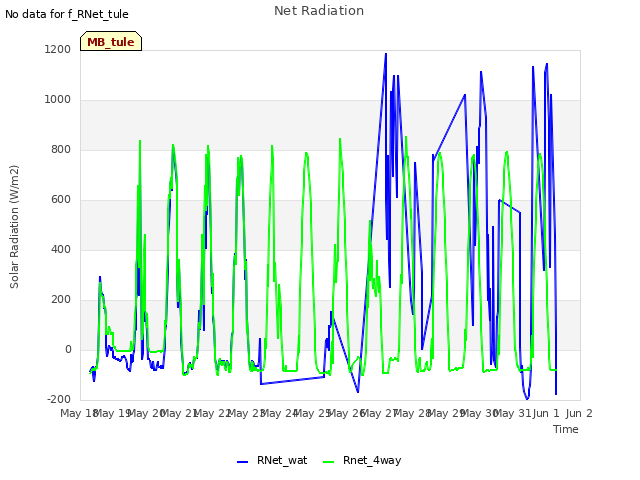The image size is (640, 480).
Task: Click the 'No data for f_RNet_tule' message
Action: pyautogui.click(x=67, y=14)
